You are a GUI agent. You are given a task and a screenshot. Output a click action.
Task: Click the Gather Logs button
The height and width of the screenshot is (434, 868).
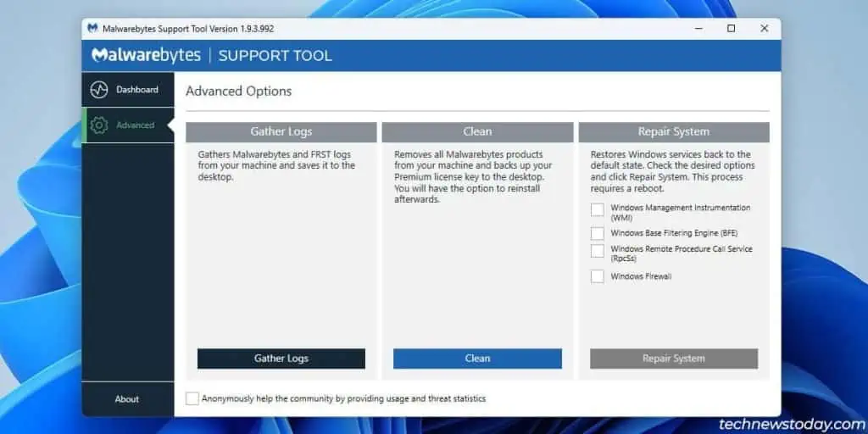[281, 359]
